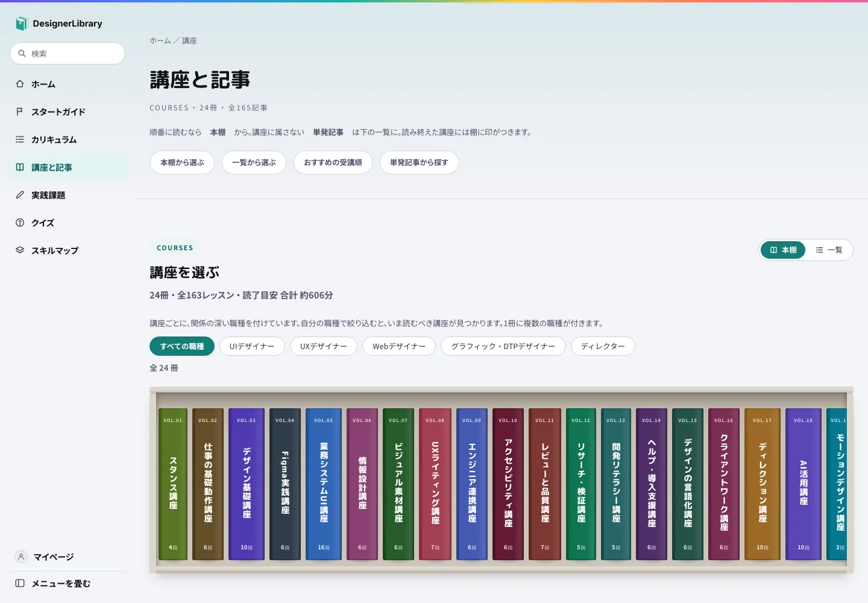This screenshot has width=868, height=603.
Task: Switch to 一覧 list view
Action: [829, 250]
